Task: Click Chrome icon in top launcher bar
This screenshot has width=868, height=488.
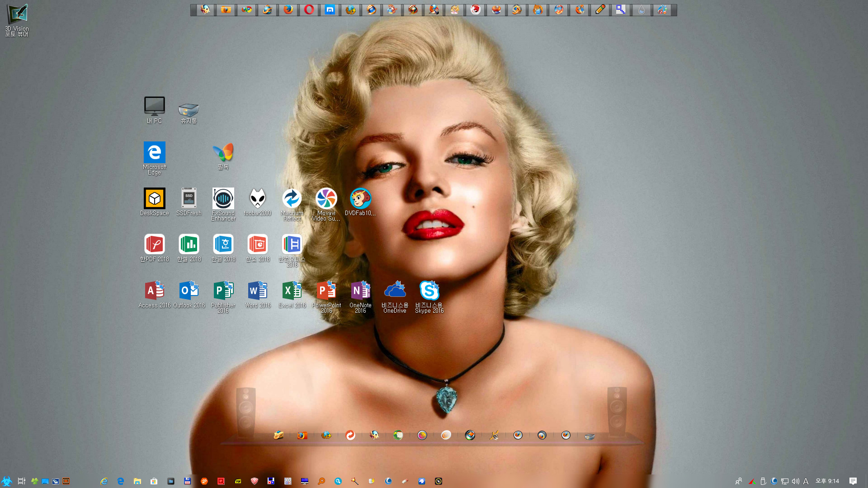Action: coord(247,9)
